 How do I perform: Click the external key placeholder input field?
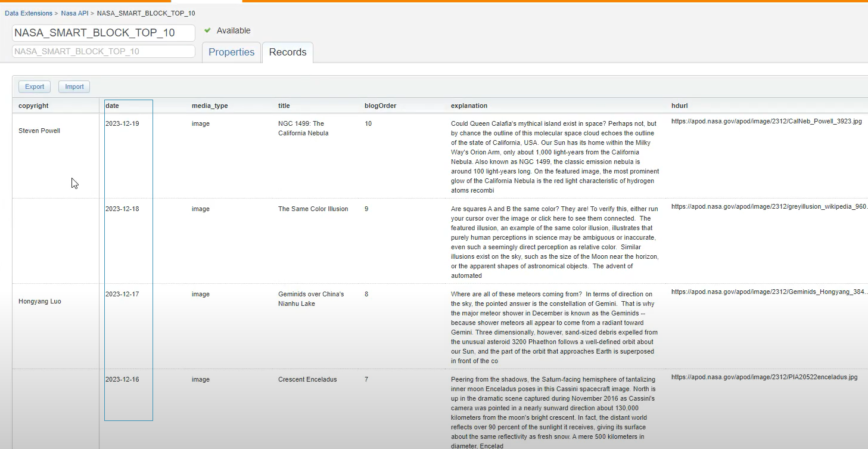coord(102,51)
